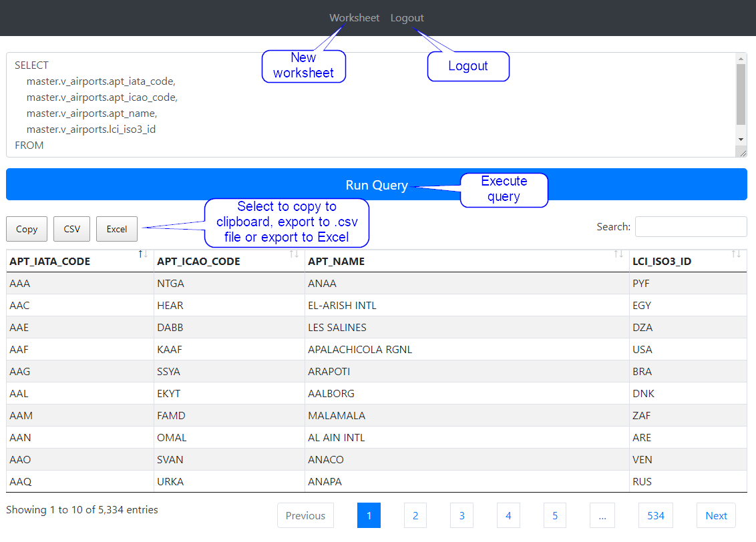Select country code BRA
This screenshot has width=756, height=542.
tap(688, 371)
